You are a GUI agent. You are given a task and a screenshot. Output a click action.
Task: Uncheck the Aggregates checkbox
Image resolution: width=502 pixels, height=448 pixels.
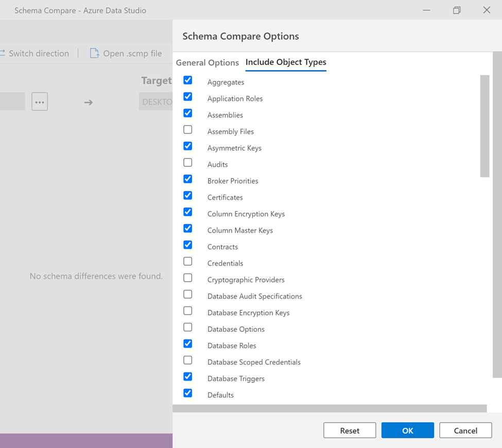tap(188, 80)
